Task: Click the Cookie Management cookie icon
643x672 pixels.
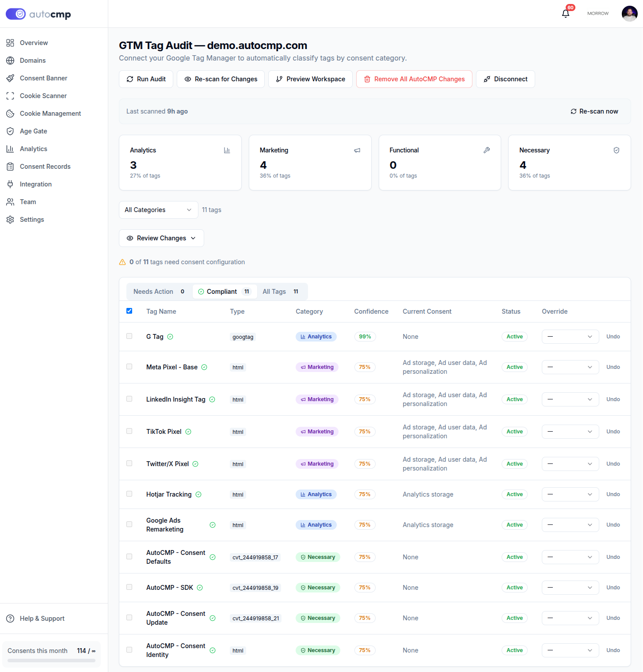Action: pos(10,114)
